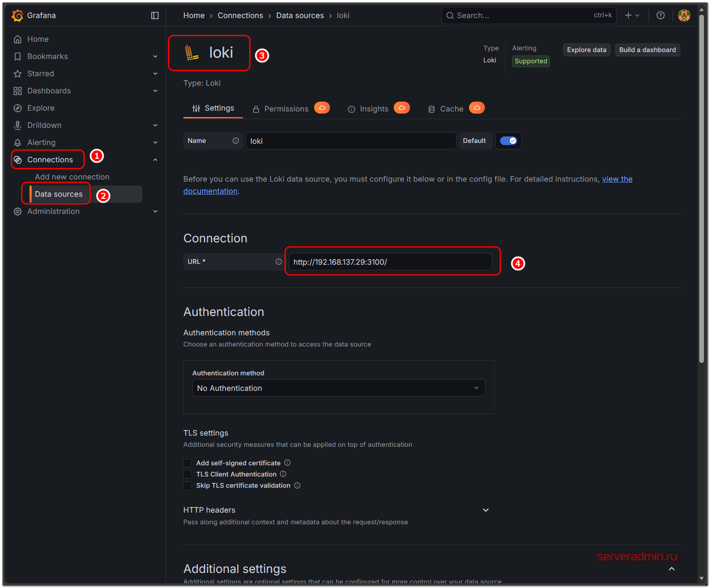
Task: Click the Explore compass icon in sidebar
Action: click(18, 108)
